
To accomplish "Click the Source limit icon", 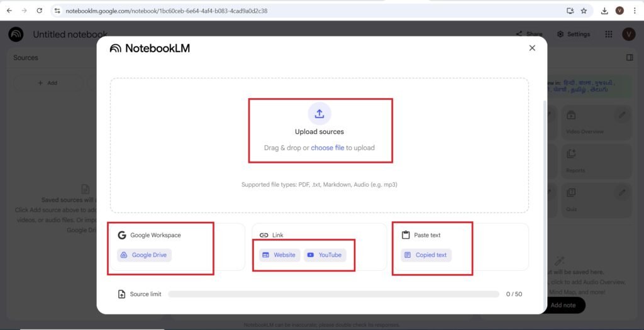I will click(x=121, y=294).
